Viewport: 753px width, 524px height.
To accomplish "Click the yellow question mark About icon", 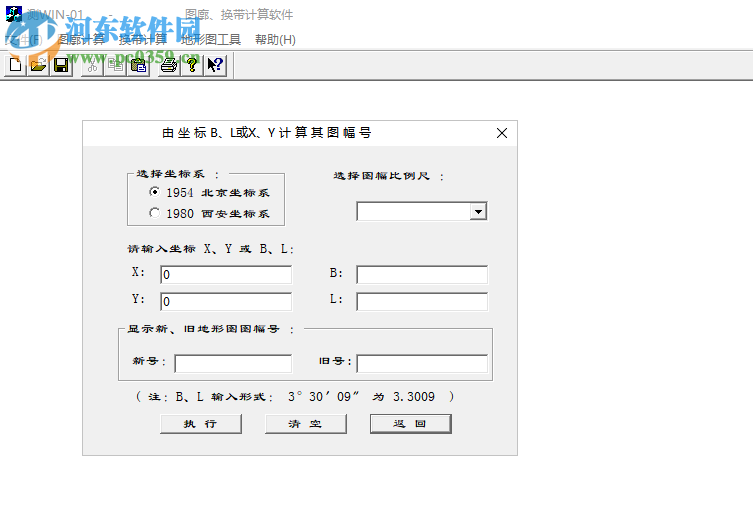I will coord(192,65).
